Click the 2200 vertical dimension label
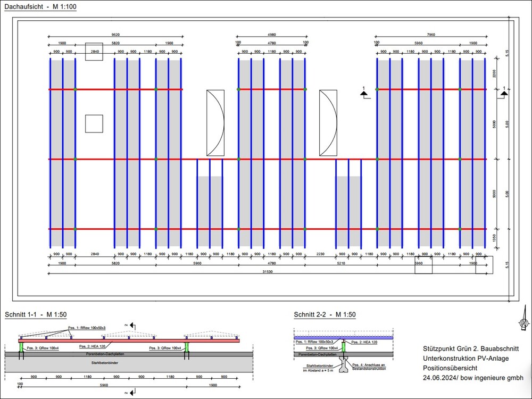 494,73
